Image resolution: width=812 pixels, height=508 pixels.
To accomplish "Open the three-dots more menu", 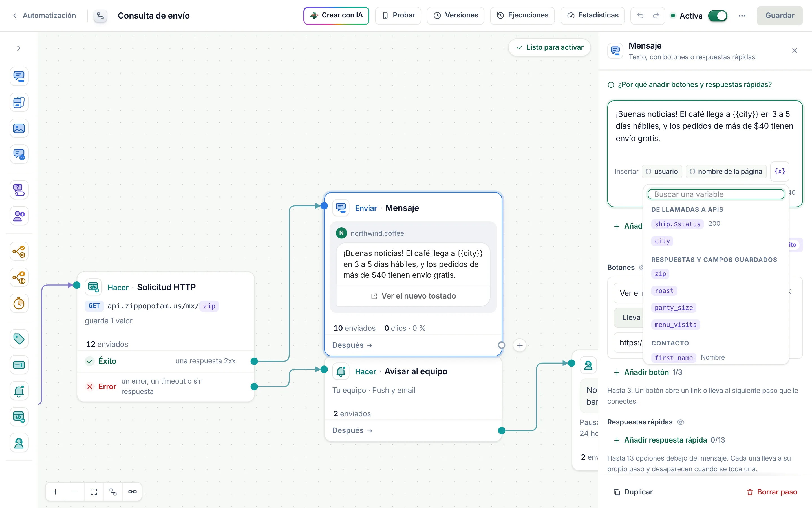I will click(742, 16).
